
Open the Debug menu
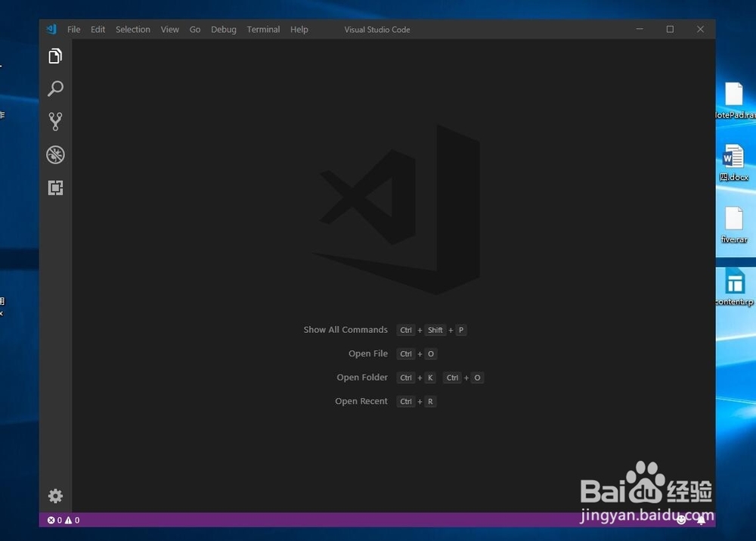[224, 30]
